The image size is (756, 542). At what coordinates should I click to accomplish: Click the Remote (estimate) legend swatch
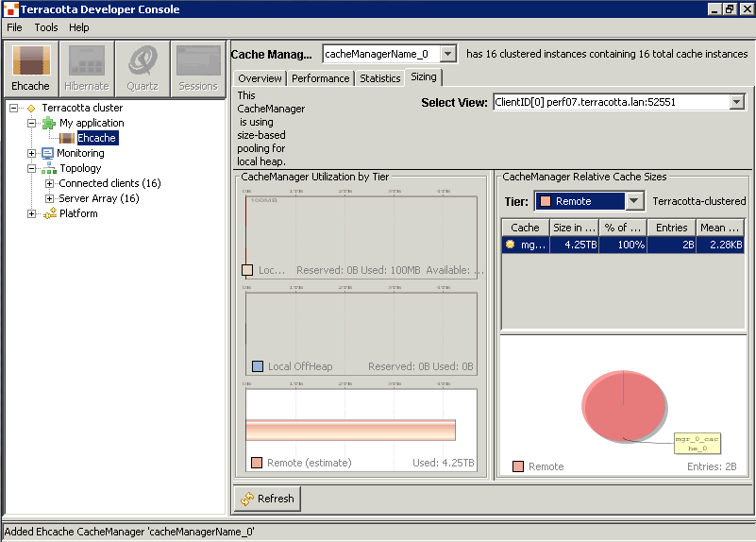pos(257,463)
